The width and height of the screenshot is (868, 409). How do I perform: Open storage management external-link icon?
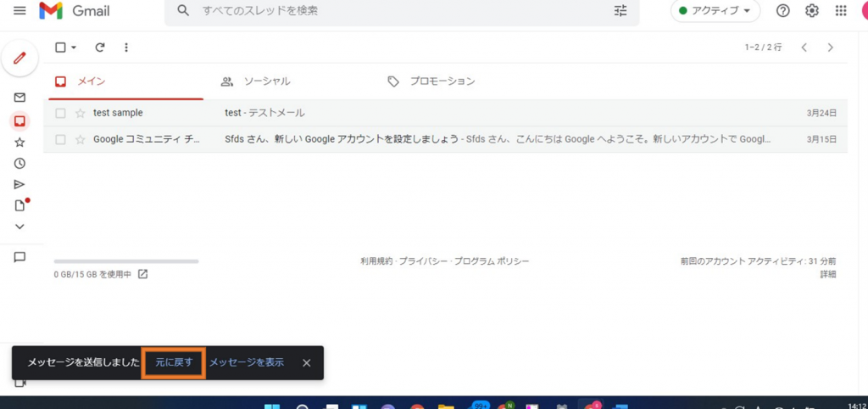click(x=142, y=274)
